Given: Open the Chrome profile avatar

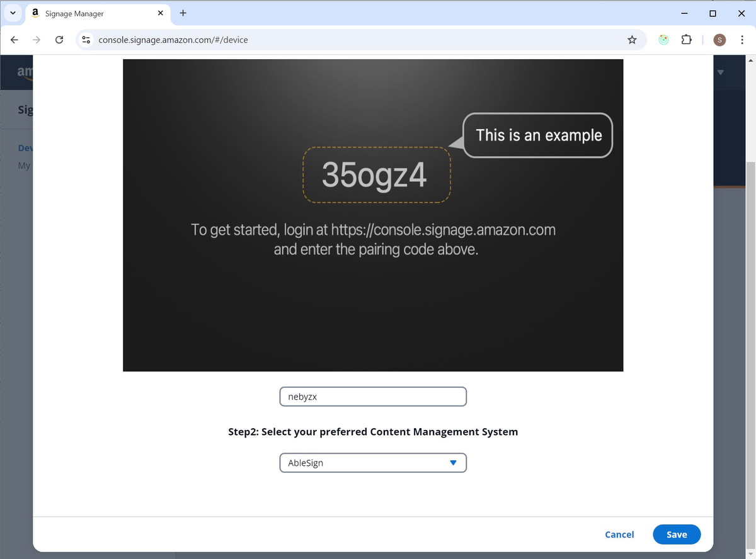Looking at the screenshot, I should click(x=719, y=40).
